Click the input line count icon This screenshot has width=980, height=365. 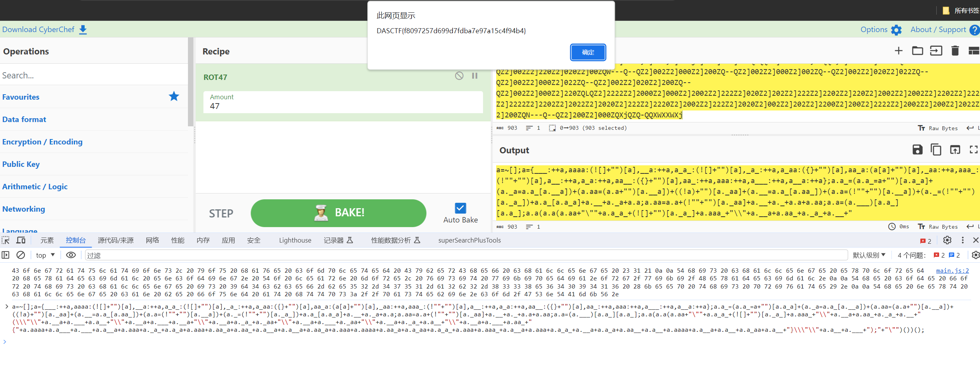pos(529,128)
